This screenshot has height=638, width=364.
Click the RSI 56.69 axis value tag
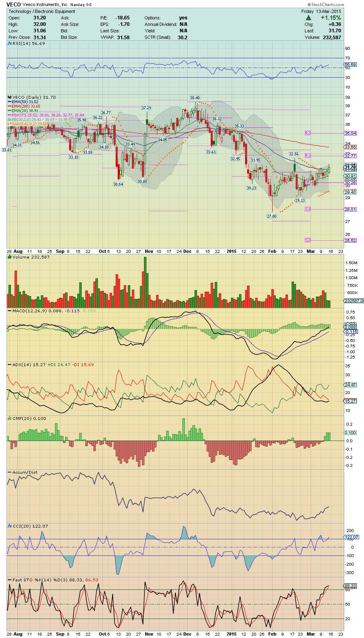tap(350, 64)
